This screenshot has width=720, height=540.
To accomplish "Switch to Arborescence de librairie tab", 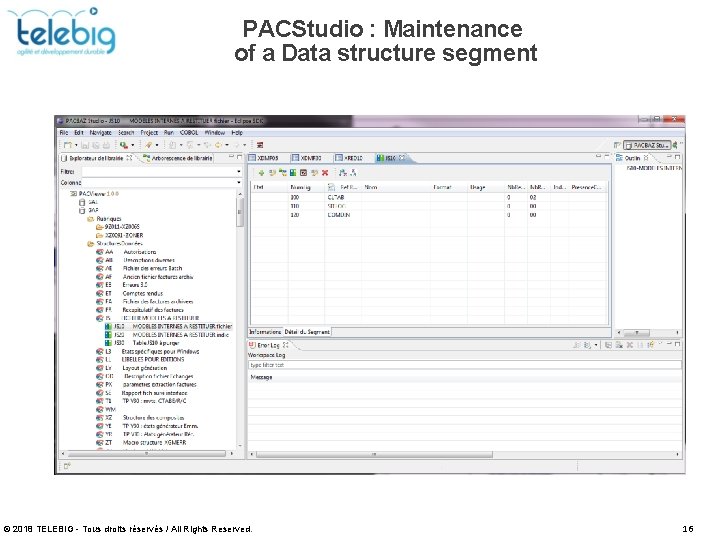I will [178, 158].
